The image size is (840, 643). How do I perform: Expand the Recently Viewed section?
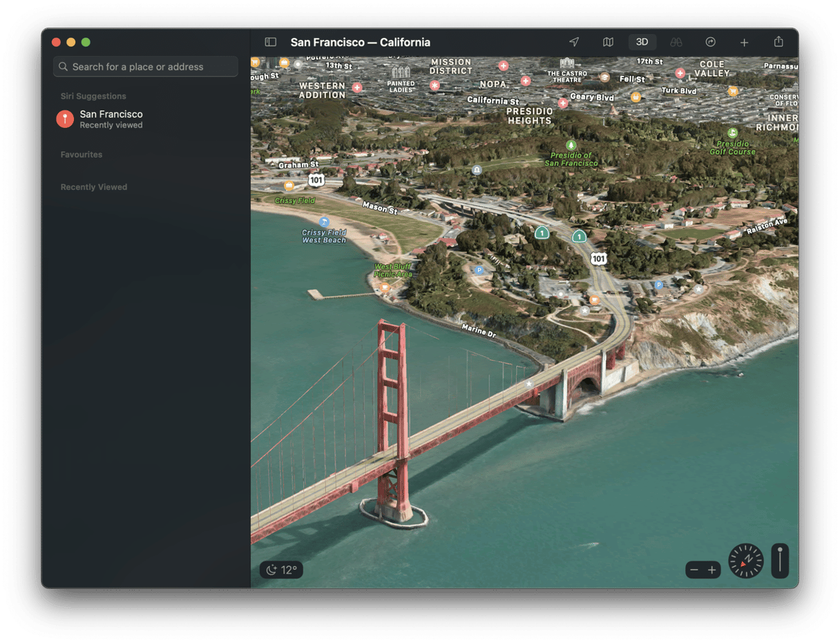[94, 187]
